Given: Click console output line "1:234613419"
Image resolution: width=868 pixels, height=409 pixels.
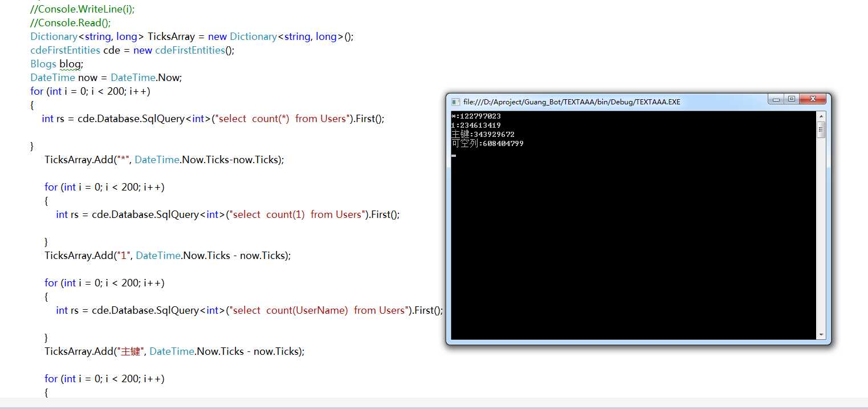Looking at the screenshot, I should click(476, 125).
